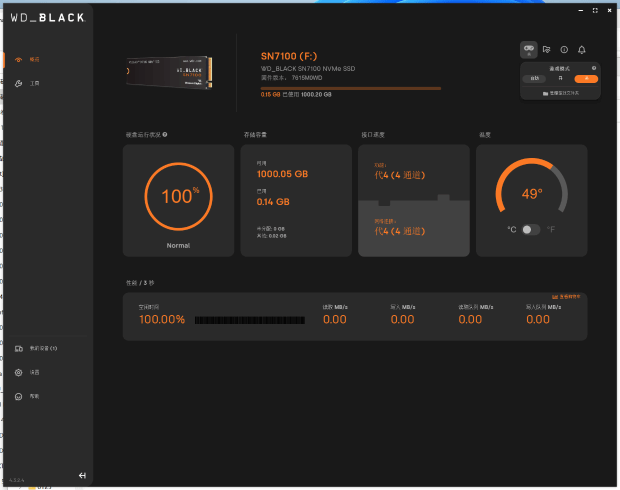The height and width of the screenshot is (490, 620).
Task: Click the orange performance chart link icon
Action: pyautogui.click(x=555, y=297)
